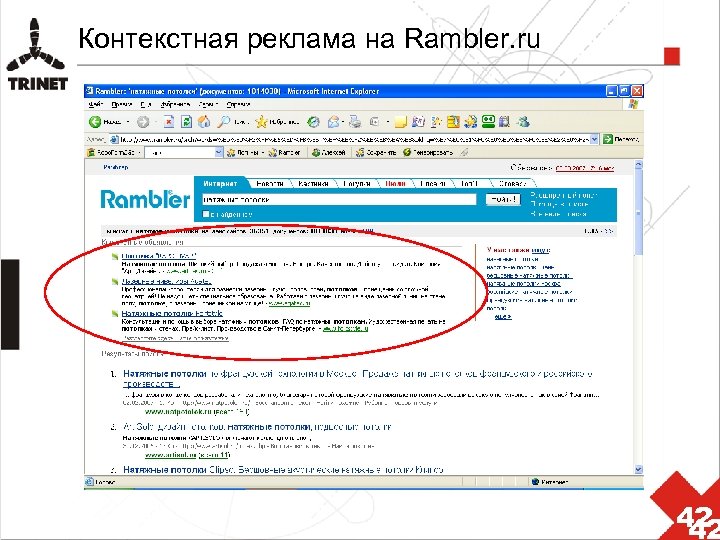Click the Rambler search query field

click(339, 199)
